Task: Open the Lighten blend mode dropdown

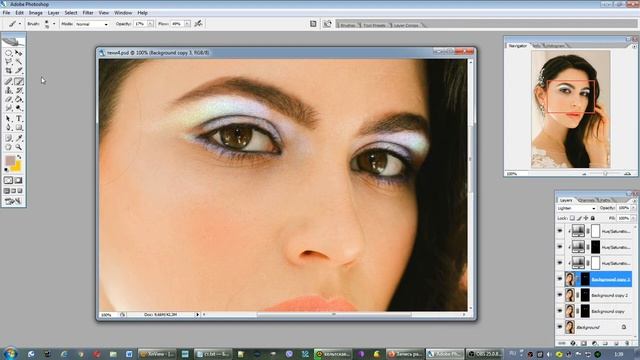Action: click(576, 208)
